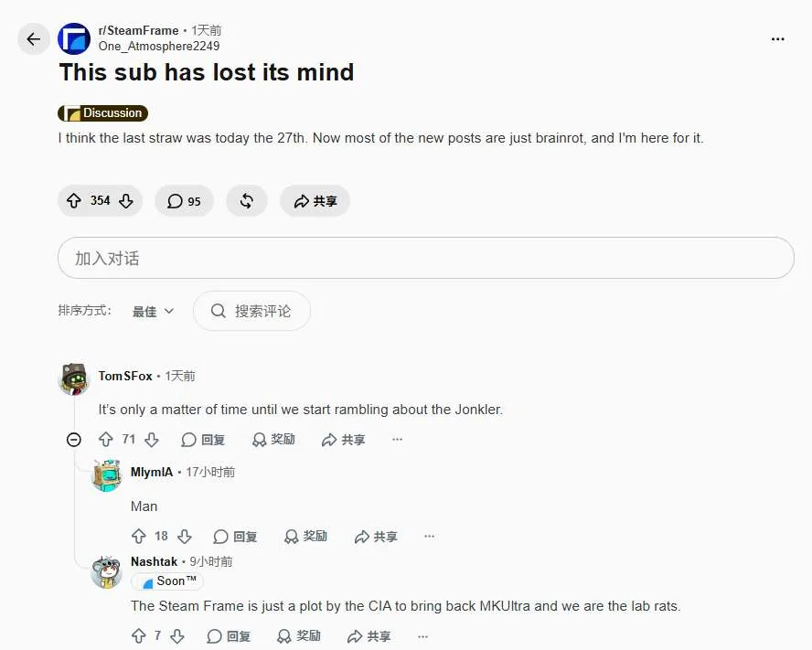The height and width of the screenshot is (650, 812).
Task: Open more options on TomSFox's comment
Action: tap(397, 440)
